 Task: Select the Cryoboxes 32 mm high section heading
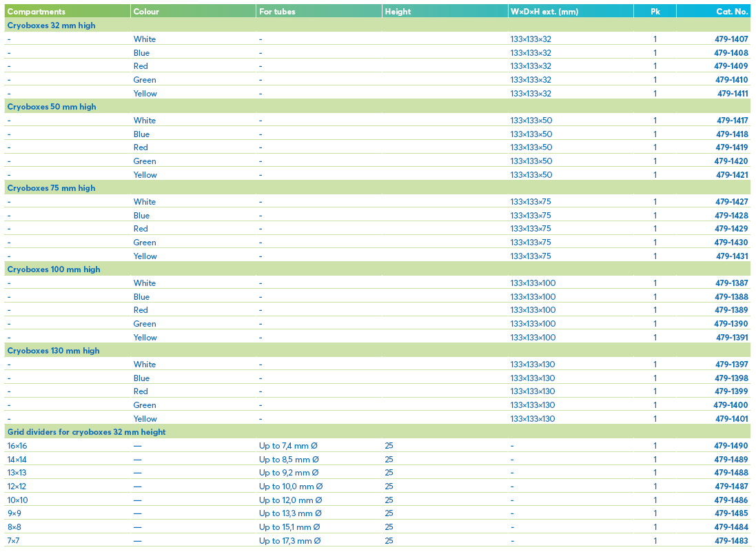pos(51,25)
